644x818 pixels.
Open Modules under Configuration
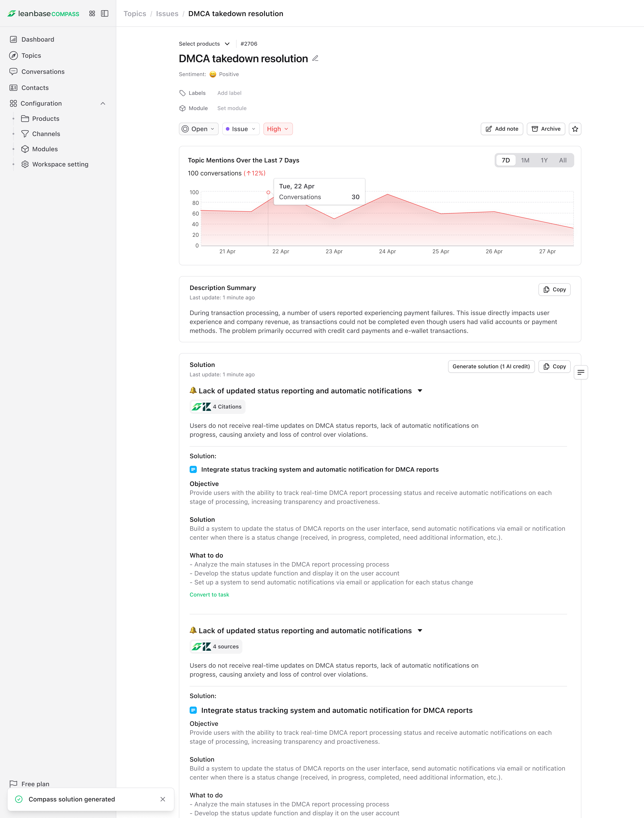45,149
